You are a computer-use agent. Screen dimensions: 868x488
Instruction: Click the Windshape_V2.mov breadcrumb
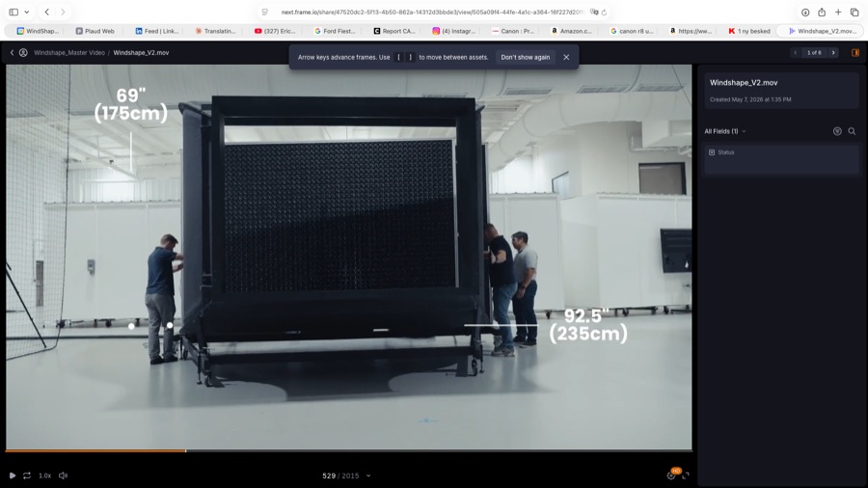coord(141,53)
